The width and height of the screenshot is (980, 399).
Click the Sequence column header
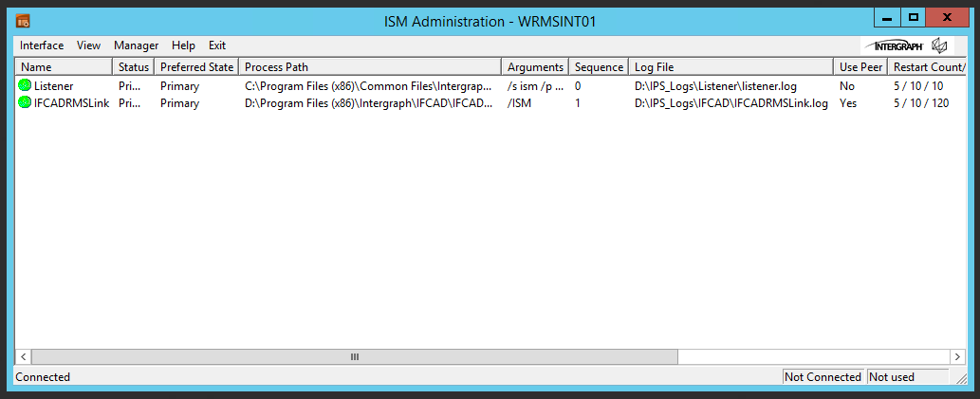pos(600,67)
